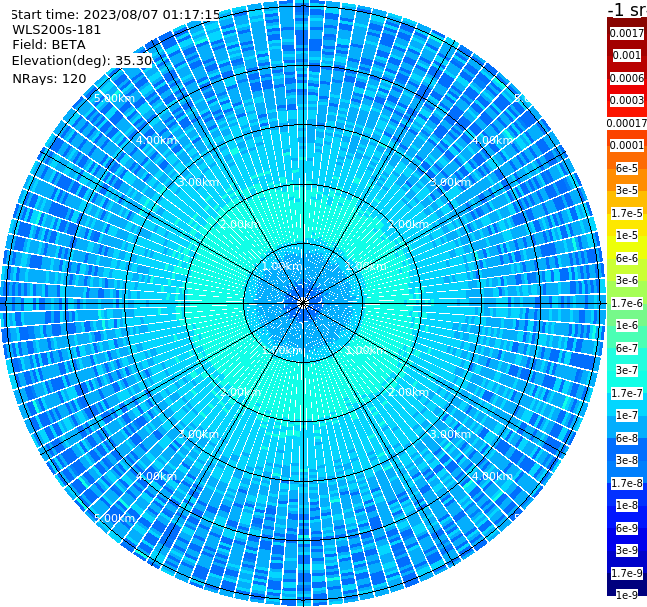Screen dimensions: 647x607
Task: Click the lower-left 2.00km range label
Action: (241, 392)
